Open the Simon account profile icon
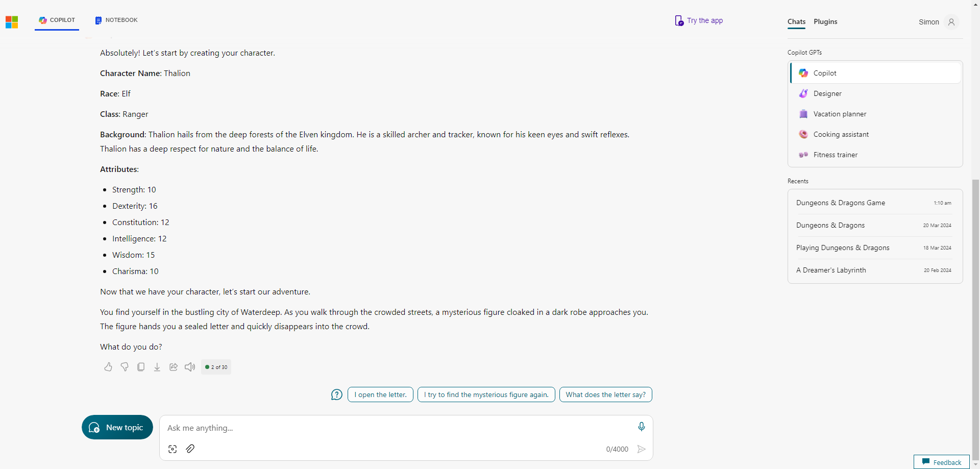Viewport: 980px width, 469px height. tap(951, 22)
